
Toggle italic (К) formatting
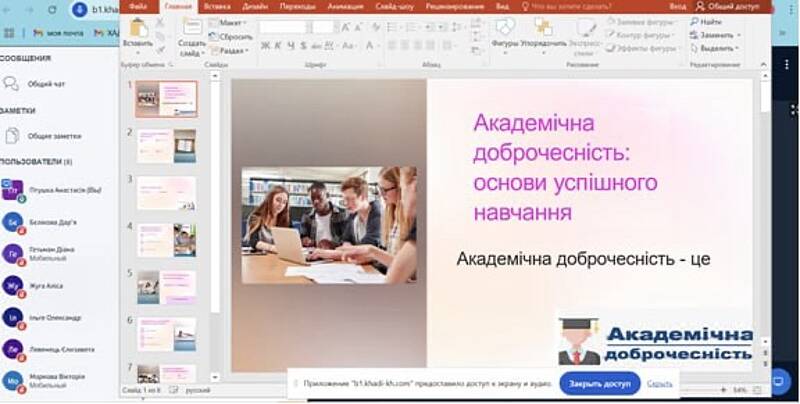pos(279,45)
